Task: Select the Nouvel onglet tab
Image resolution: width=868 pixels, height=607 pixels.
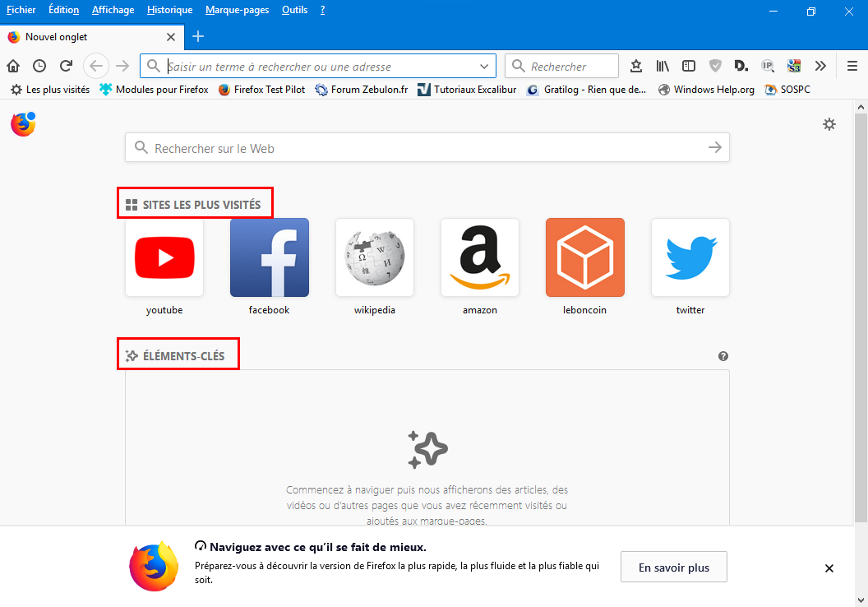Action: pos(91,37)
